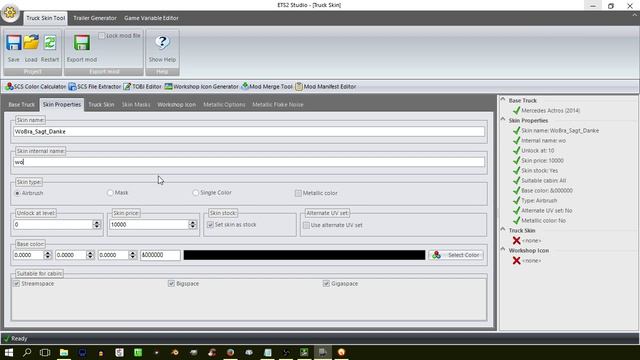Open the Skin Masks tab

point(136,104)
